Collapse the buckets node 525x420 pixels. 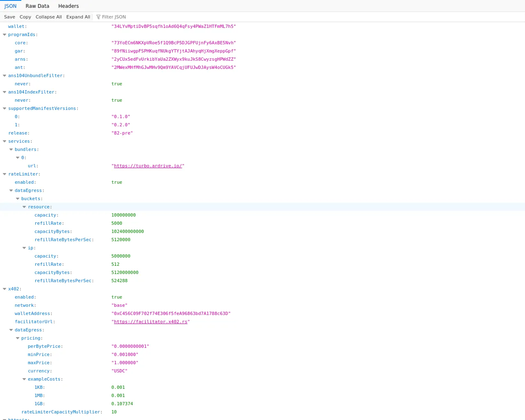pyautogui.click(x=18, y=199)
